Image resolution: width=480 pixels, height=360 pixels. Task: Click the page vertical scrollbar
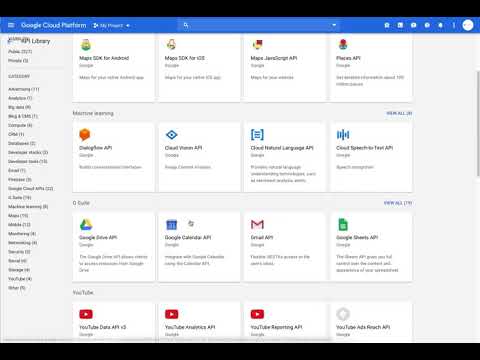[478, 125]
